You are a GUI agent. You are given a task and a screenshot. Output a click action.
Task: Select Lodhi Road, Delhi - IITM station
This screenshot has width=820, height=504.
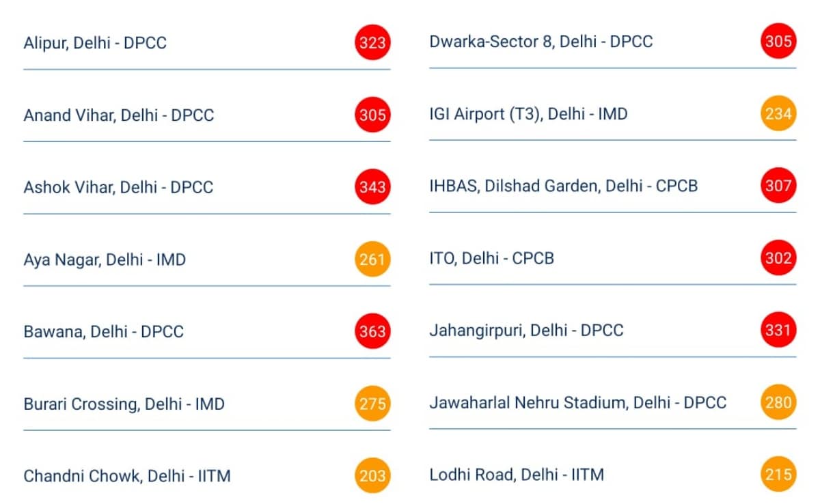(x=517, y=475)
